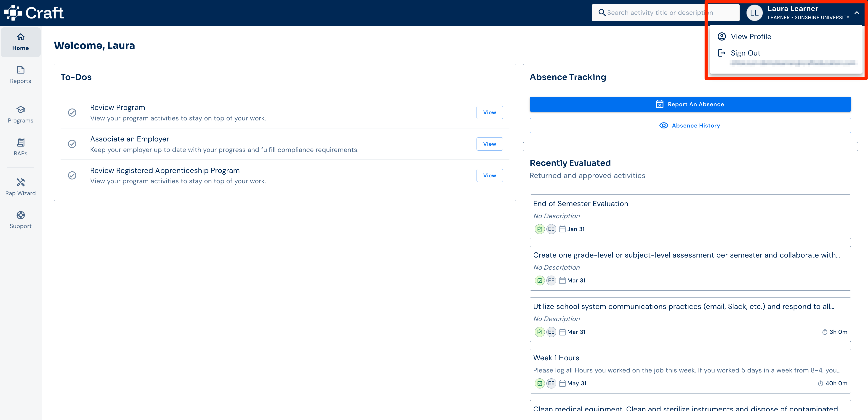Open End of Semester Evaluation activity
The image size is (868, 420).
click(690, 217)
